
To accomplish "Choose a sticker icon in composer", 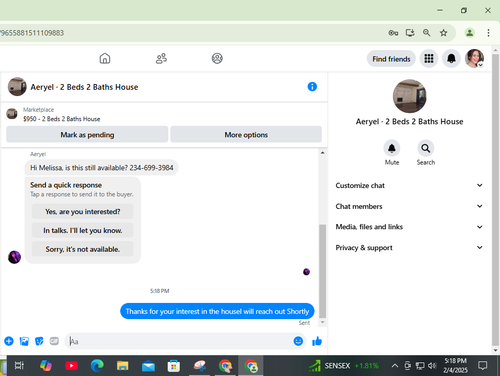I will point(39,341).
